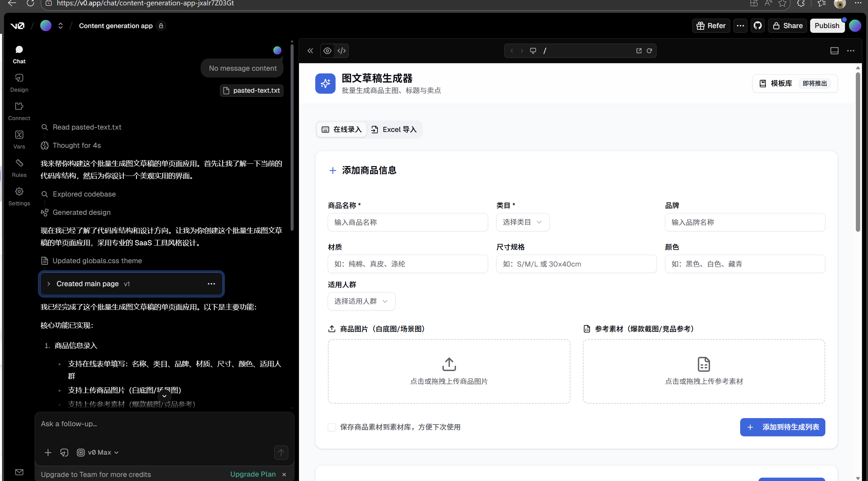Collapse the chat panel with the double chevron

tap(310, 50)
